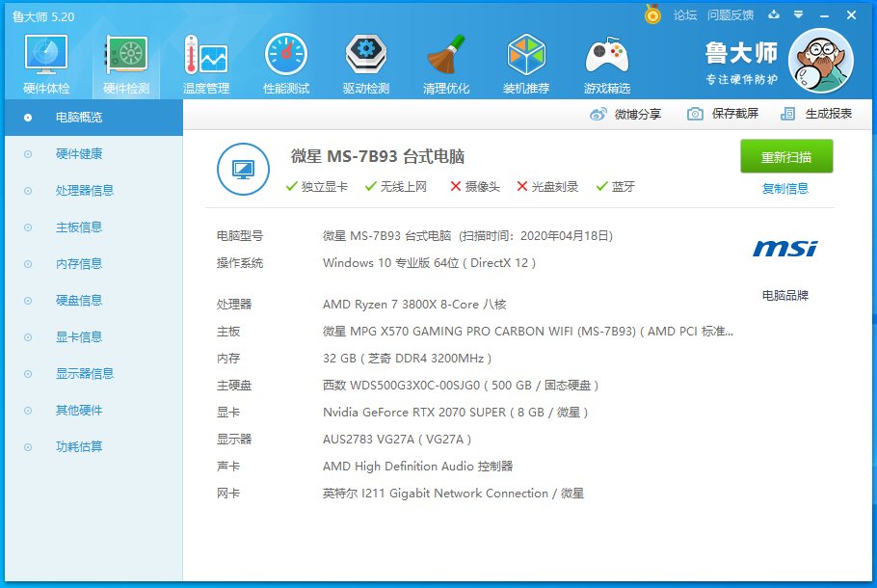Click the 复制信息 copy info link
This screenshot has width=877, height=588.
click(785, 188)
